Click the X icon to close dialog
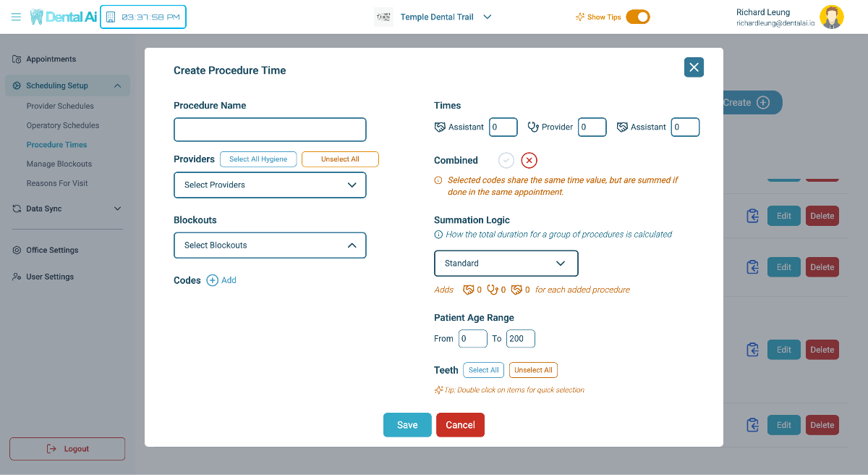Viewport: 868px width, 475px height. pyautogui.click(x=694, y=67)
